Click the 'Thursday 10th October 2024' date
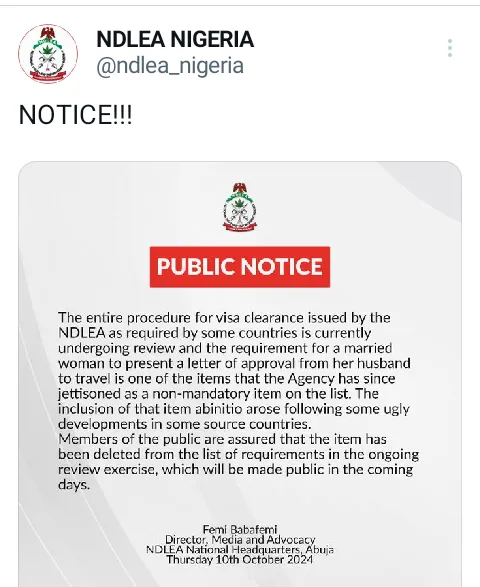 click(240, 560)
